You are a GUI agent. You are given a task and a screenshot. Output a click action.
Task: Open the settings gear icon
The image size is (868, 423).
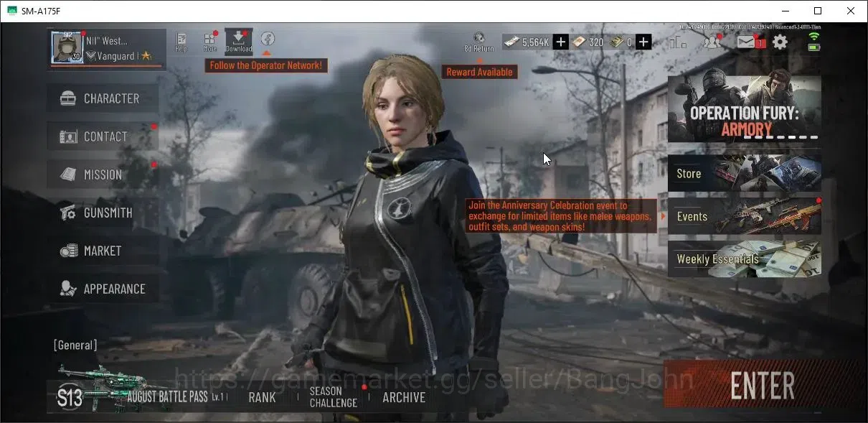click(x=780, y=42)
